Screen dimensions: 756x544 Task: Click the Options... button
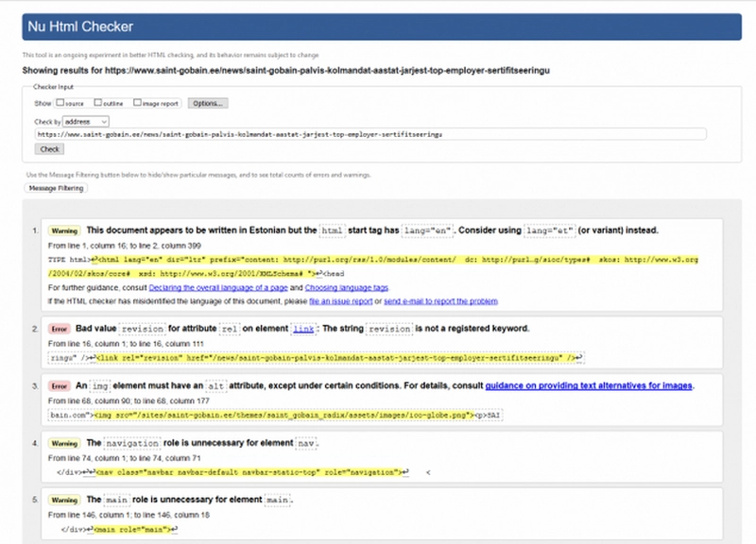point(207,102)
